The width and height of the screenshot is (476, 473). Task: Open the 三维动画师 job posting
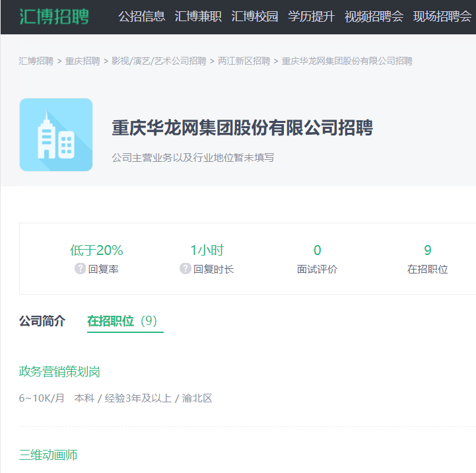[x=48, y=455]
